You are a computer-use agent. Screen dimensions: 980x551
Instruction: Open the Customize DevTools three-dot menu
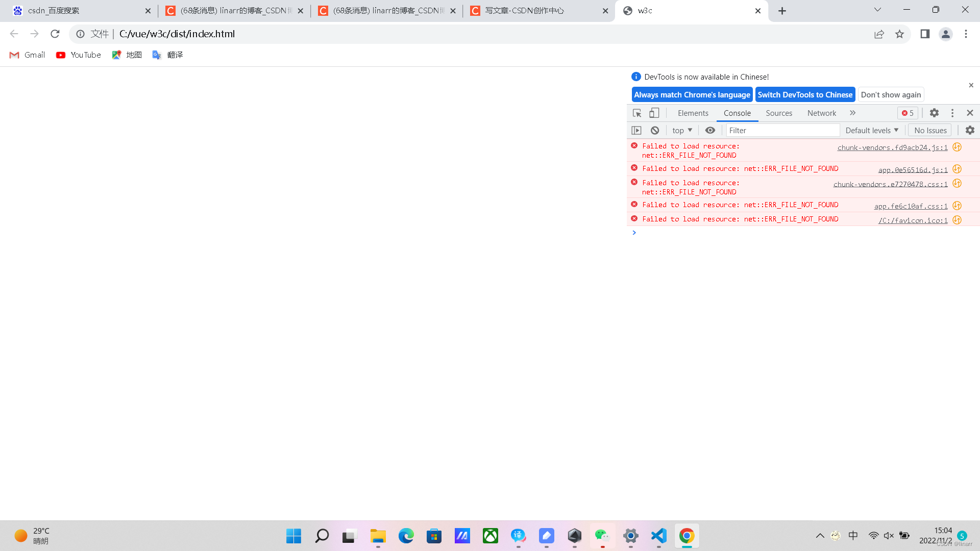pos(952,113)
